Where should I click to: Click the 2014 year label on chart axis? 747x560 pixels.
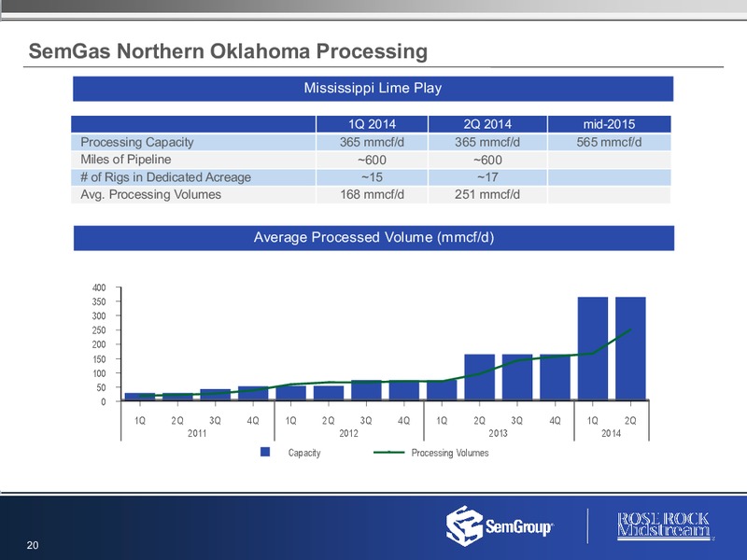611,433
